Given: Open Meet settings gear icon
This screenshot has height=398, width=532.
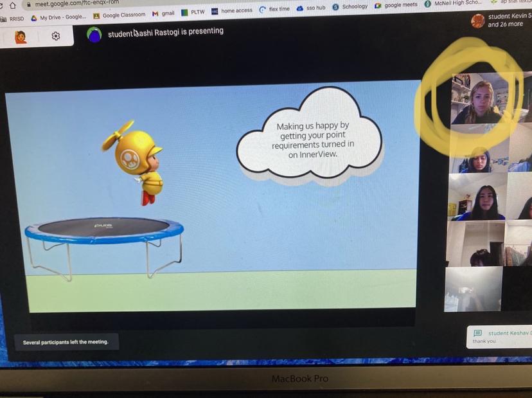Looking at the screenshot, I should click(56, 36).
